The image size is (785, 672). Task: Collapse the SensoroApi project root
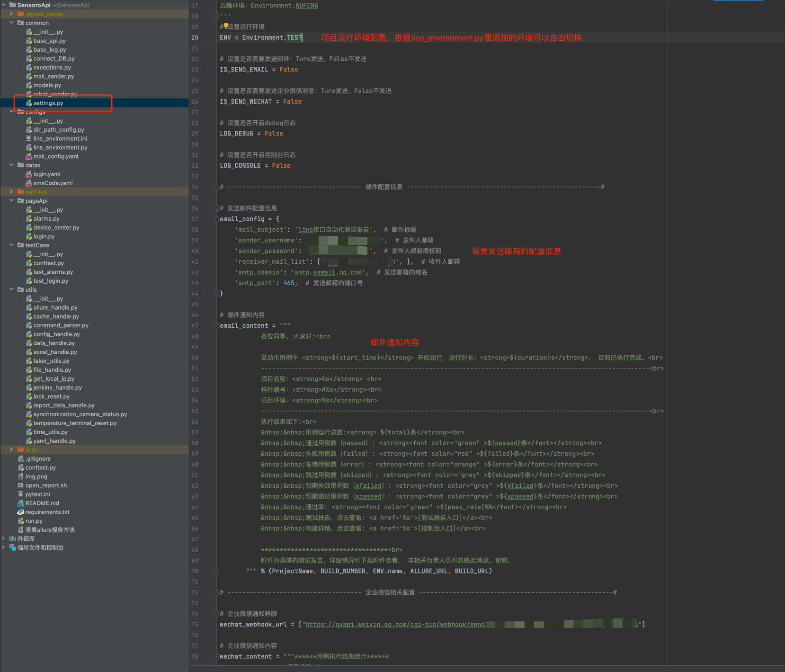tap(4, 5)
